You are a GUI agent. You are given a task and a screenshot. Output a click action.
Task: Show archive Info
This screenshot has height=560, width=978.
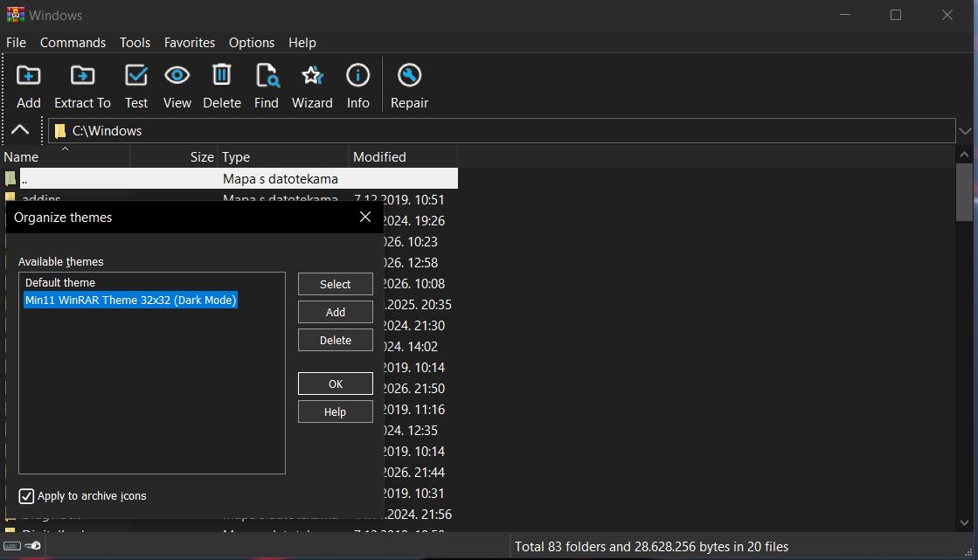[358, 75]
